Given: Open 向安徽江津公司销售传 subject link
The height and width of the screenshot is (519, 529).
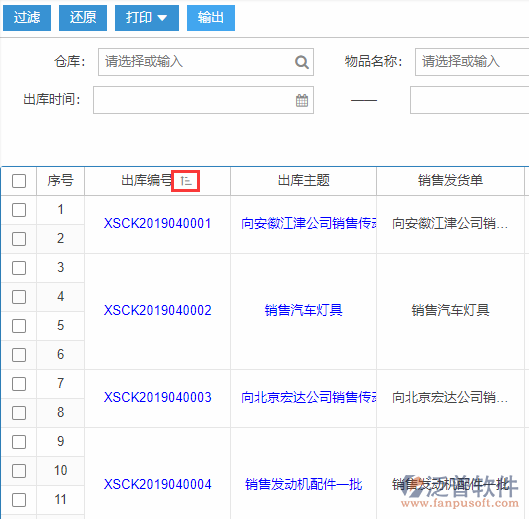Looking at the screenshot, I should tap(308, 223).
